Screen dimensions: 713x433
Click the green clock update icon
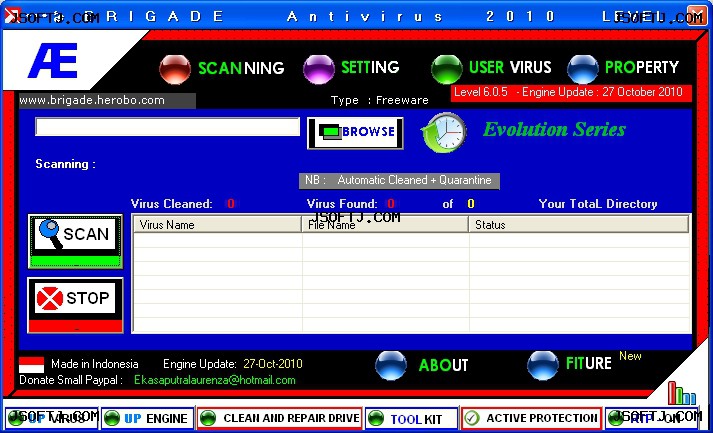(444, 132)
